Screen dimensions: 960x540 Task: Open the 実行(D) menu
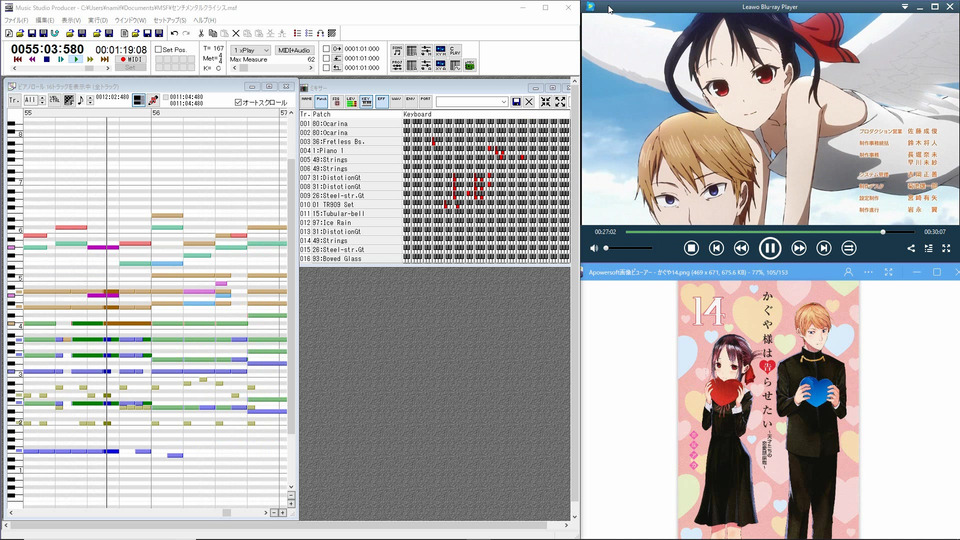click(x=97, y=20)
